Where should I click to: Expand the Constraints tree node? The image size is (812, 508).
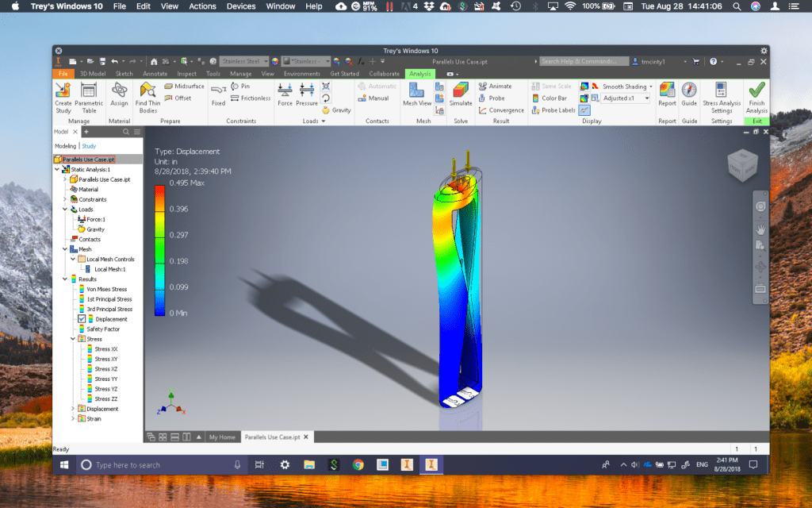(65, 199)
